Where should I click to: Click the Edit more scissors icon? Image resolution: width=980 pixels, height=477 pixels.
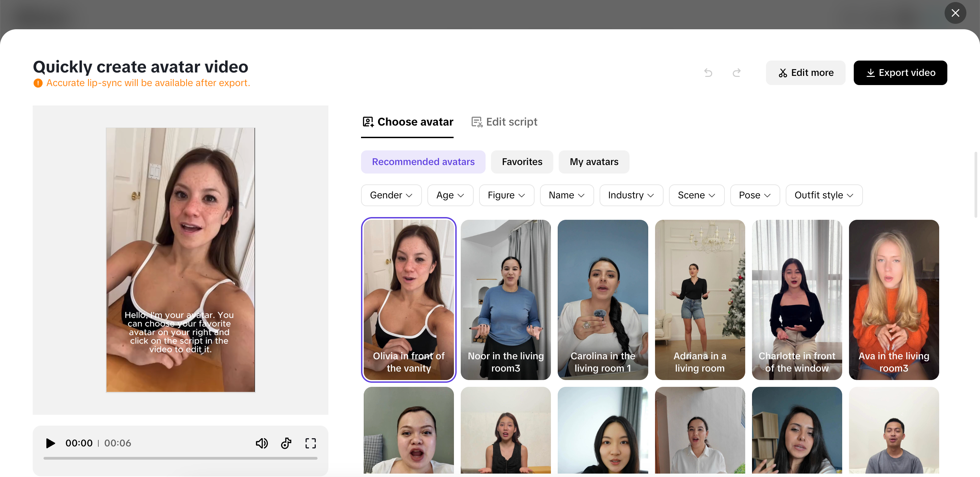pos(783,73)
